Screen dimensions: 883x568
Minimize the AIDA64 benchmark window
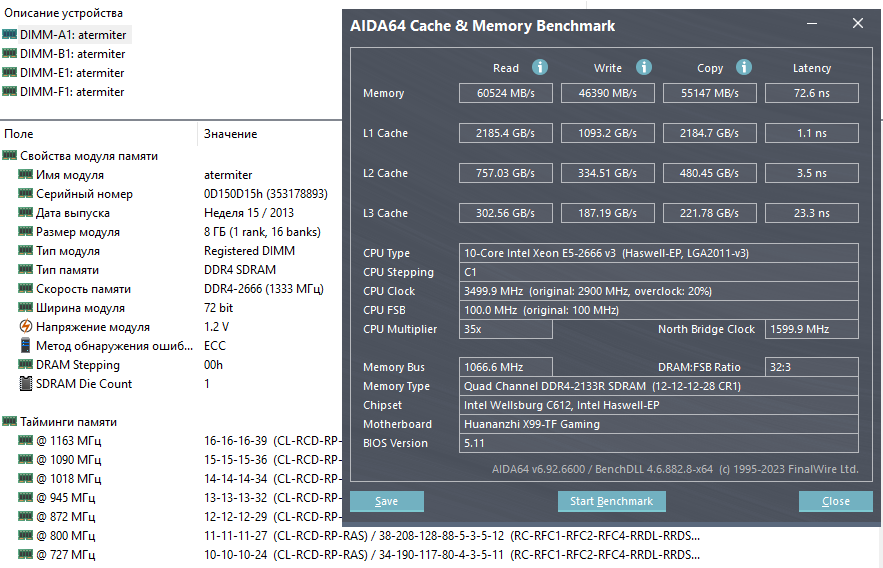point(811,24)
